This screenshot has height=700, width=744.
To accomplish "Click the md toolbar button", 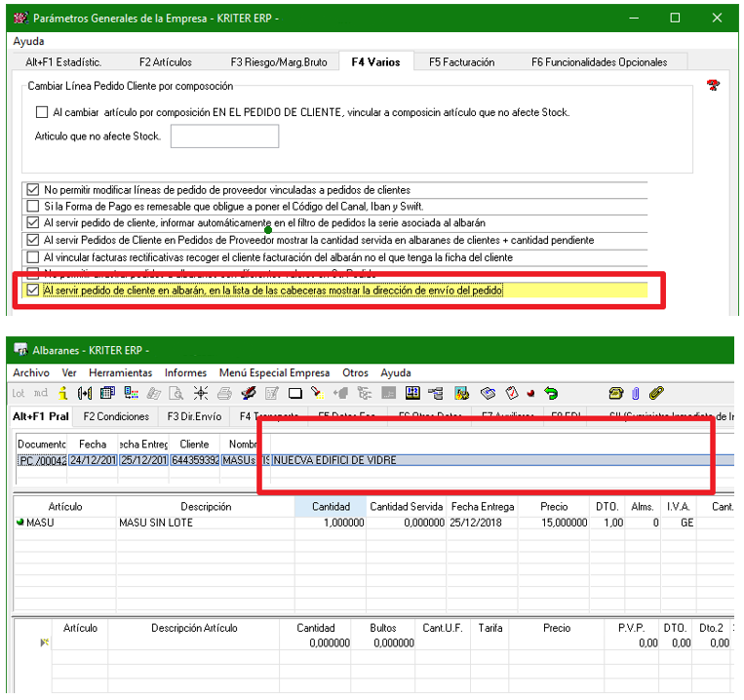I will pyautogui.click(x=41, y=393).
